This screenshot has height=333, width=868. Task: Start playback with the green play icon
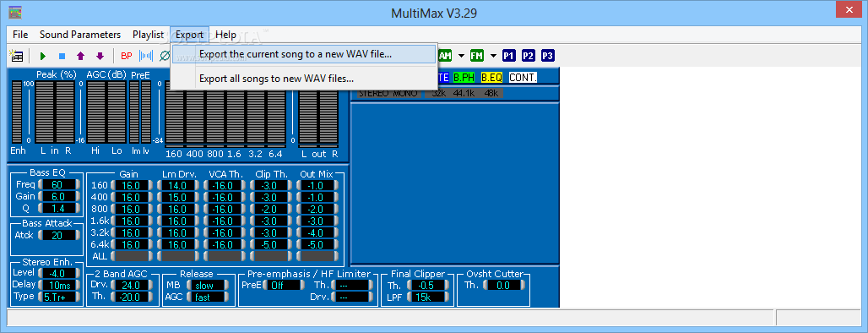pos(42,56)
